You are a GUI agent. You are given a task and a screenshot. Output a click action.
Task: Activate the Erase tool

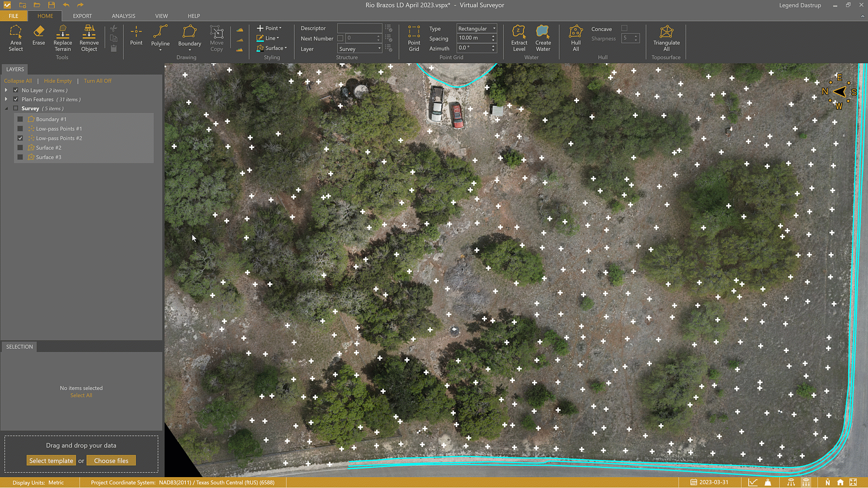(x=38, y=35)
